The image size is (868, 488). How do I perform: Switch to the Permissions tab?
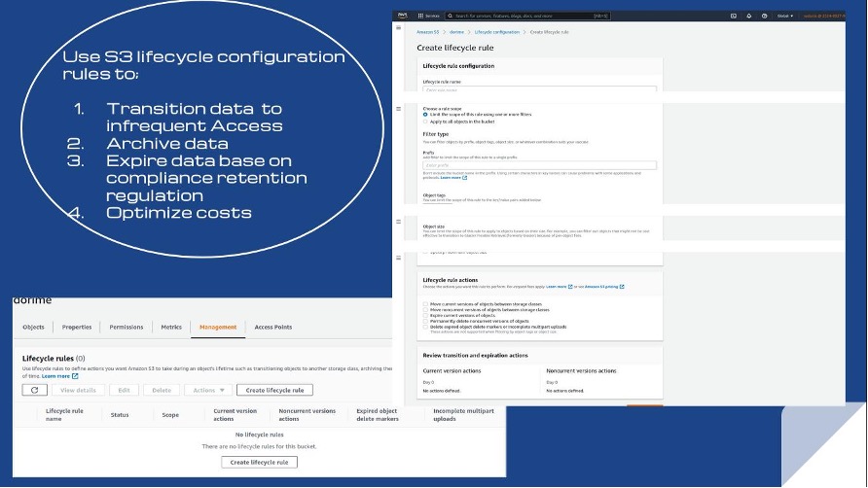pos(127,328)
